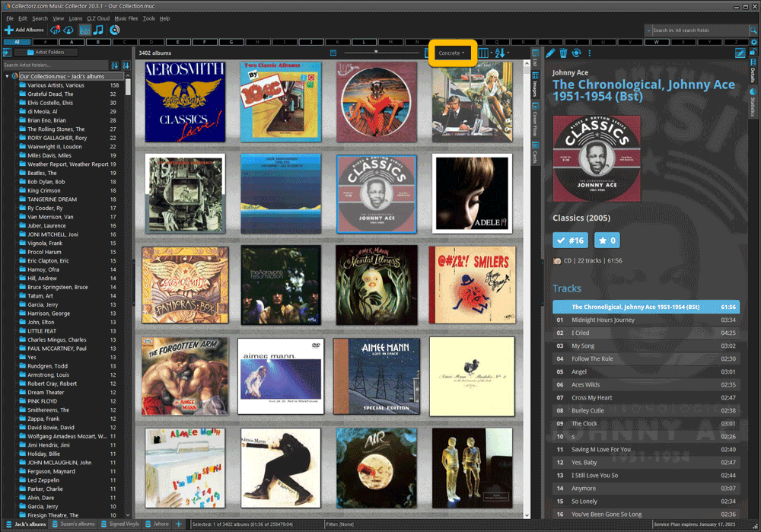This screenshot has height=532, width=761.
Task: Open the Concrete skin dropdown
Action: coord(452,53)
